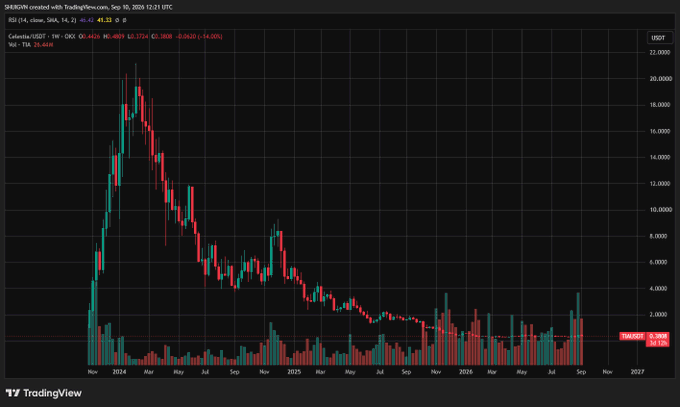Image resolution: width=680 pixels, height=407 pixels.
Task: Click the 4.0000 price axis label
Action: pyautogui.click(x=658, y=289)
